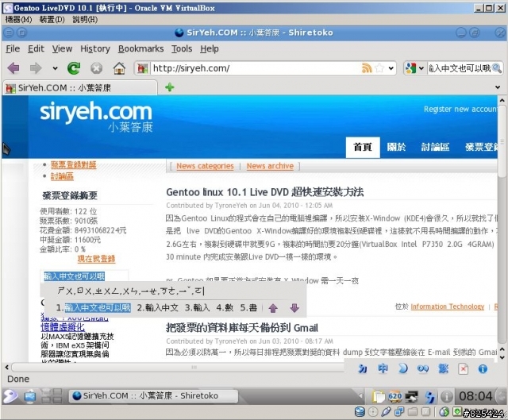This screenshot has height=420, width=508.
Task: Select the SirYeh.COM browser tab
Action: 79,88
